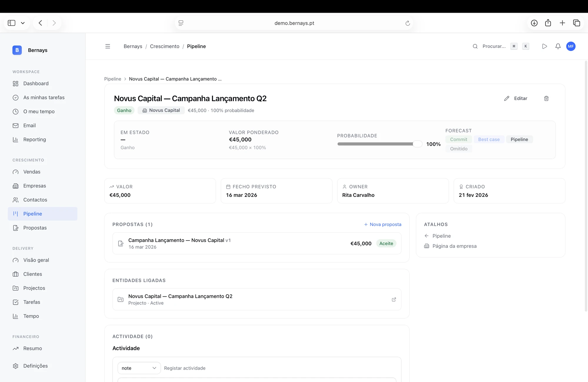Click the Bernays logo badge
The height and width of the screenshot is (382, 588).
pyautogui.click(x=17, y=50)
